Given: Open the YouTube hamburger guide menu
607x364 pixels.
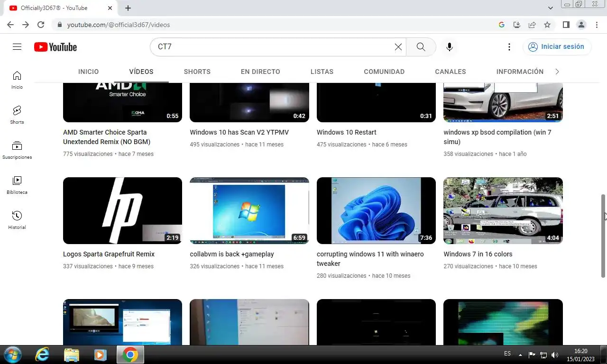Looking at the screenshot, I should click(17, 47).
